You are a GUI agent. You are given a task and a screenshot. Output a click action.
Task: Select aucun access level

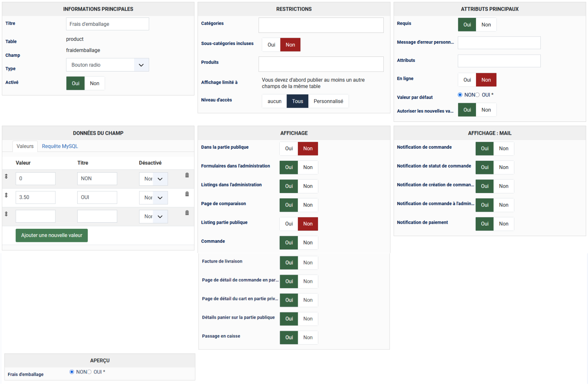coord(274,101)
